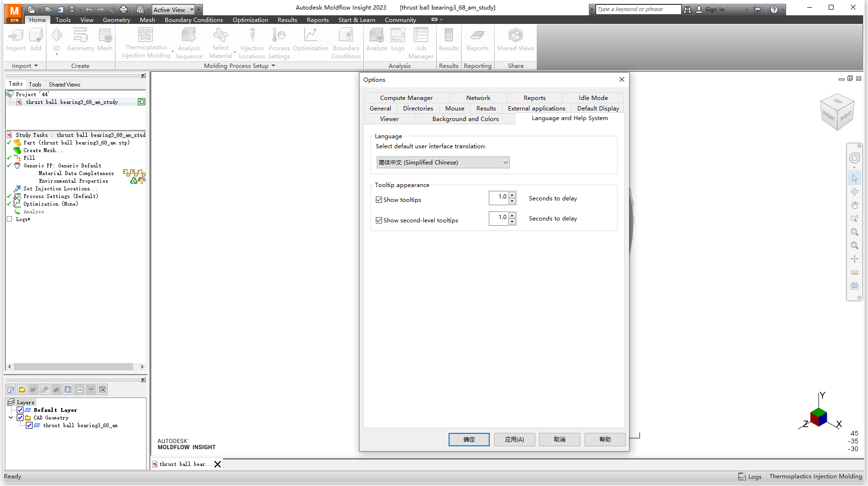Confirm Options dialog with 确定 button
Screen dimensions: 868x486
(x=469, y=440)
